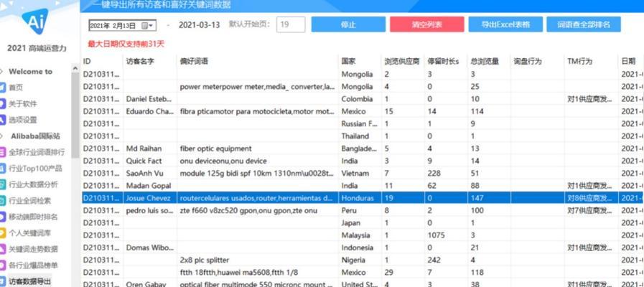The image size is (644, 287).
Task: Click the keyword cell ftth 18ftth,huawei ma5608
Action: (238, 272)
